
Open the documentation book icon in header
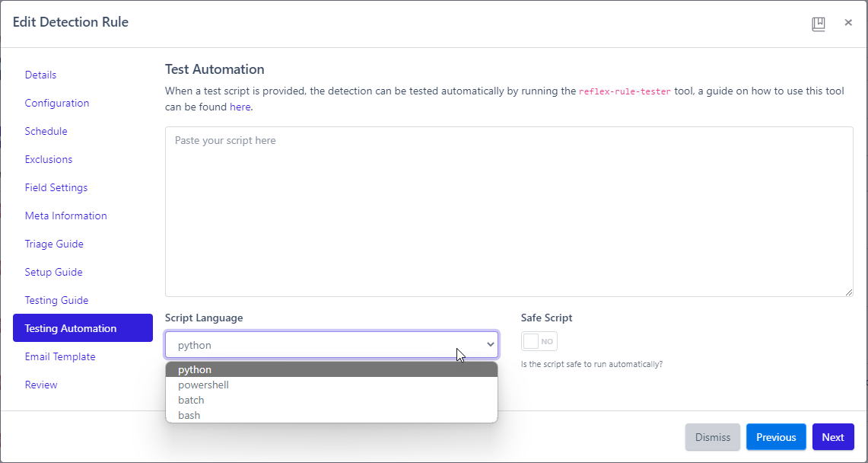pyautogui.click(x=819, y=24)
